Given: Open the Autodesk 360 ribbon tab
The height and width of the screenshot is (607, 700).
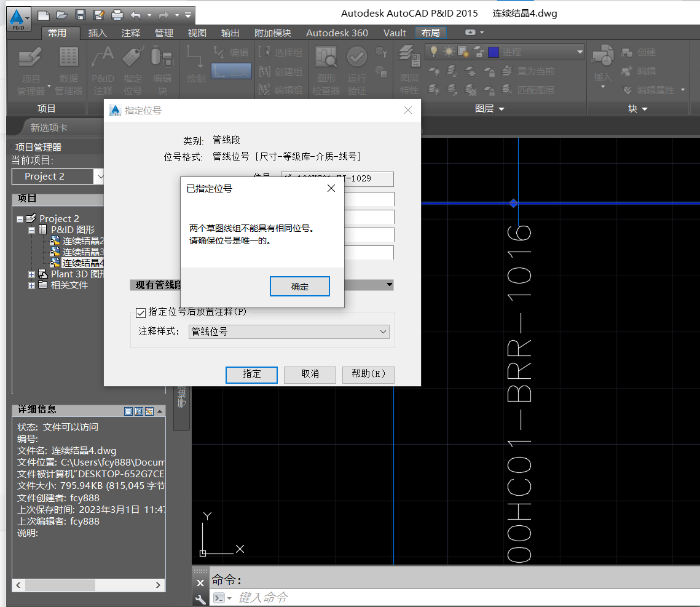Looking at the screenshot, I should (337, 33).
